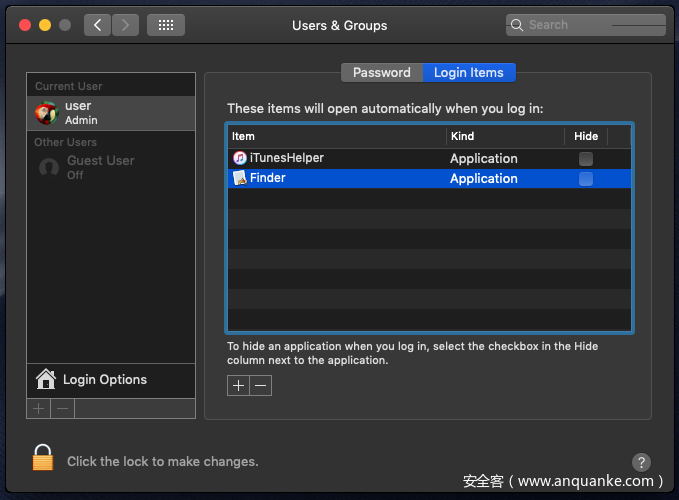Open the help question mark button
This screenshot has height=500, width=679.
[642, 462]
